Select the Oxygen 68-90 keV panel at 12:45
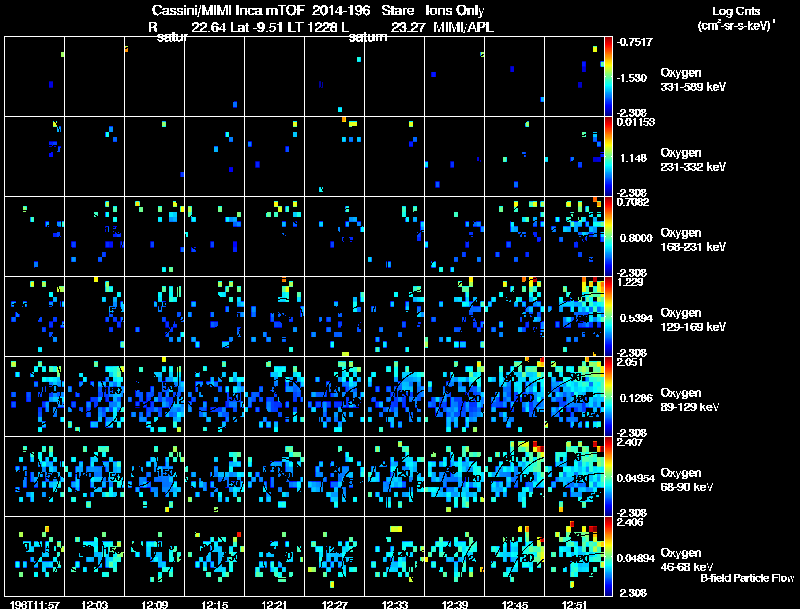 [515, 476]
